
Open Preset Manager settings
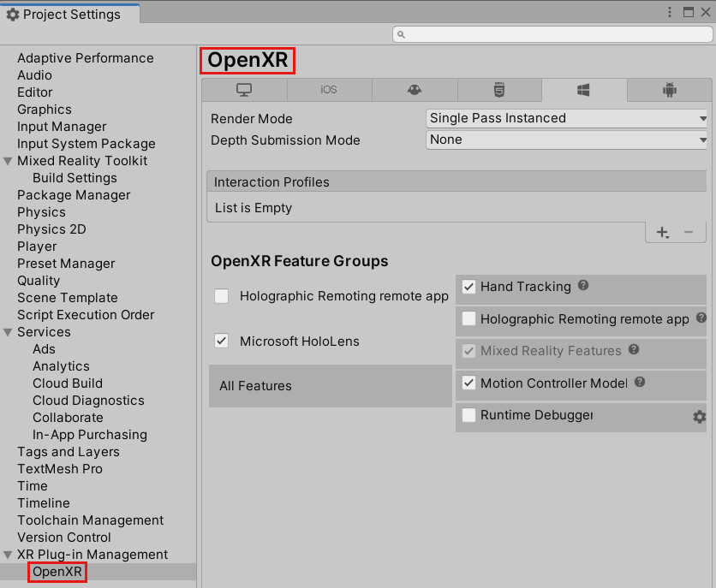pos(66,264)
